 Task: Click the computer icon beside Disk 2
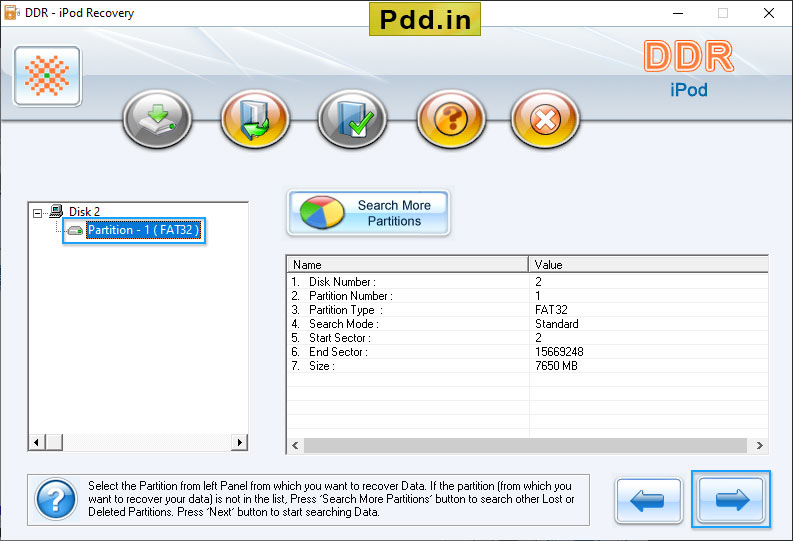56,210
